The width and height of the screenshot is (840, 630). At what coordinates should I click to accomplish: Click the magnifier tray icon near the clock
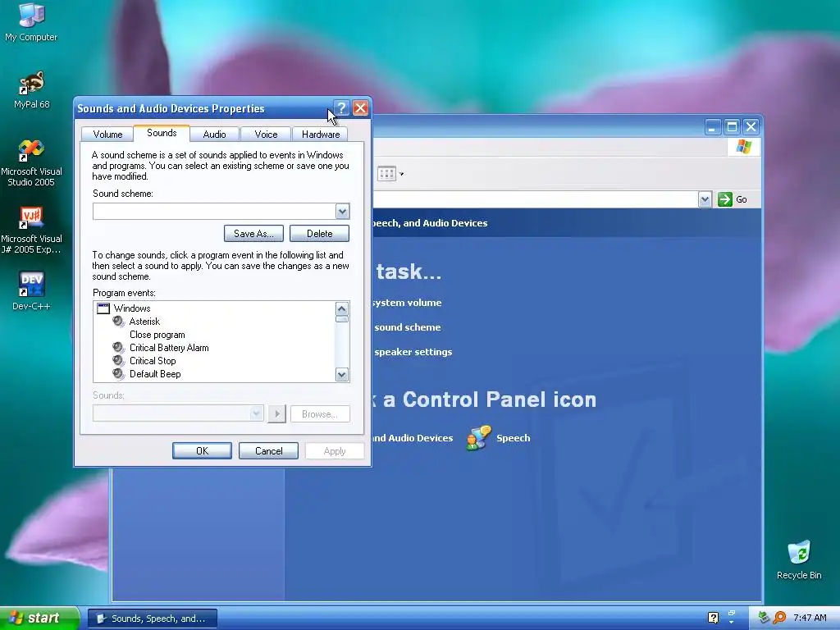[x=780, y=618]
